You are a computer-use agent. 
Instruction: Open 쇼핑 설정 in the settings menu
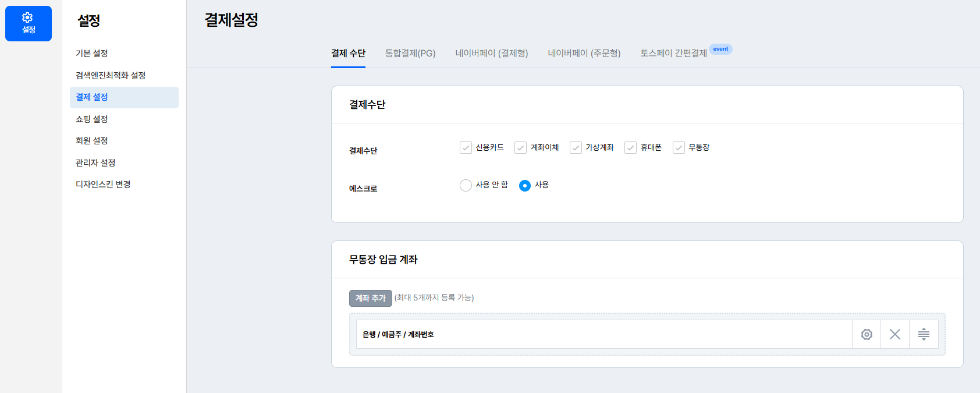pos(92,119)
